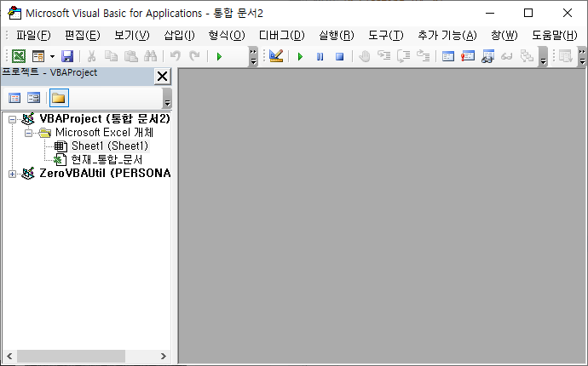Collapse the VBAProject (통합 문서2) node
The image size is (588, 366).
coord(13,119)
